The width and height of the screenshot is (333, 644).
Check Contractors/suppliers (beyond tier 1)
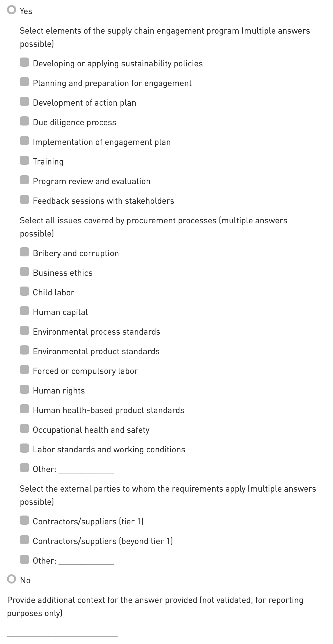pos(24,540)
